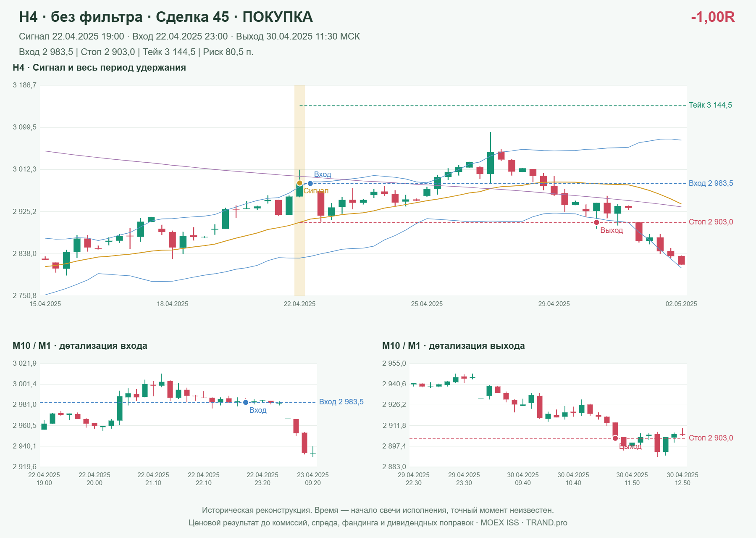Image resolution: width=756 pixels, height=538 pixels.
Task: Select the red exit dot in exit detail chart
Action: pos(615,438)
